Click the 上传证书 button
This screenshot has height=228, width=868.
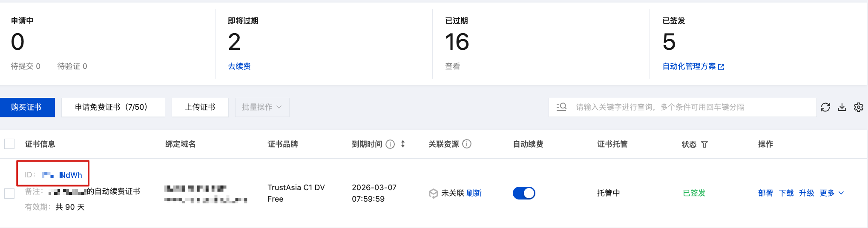coord(200,107)
